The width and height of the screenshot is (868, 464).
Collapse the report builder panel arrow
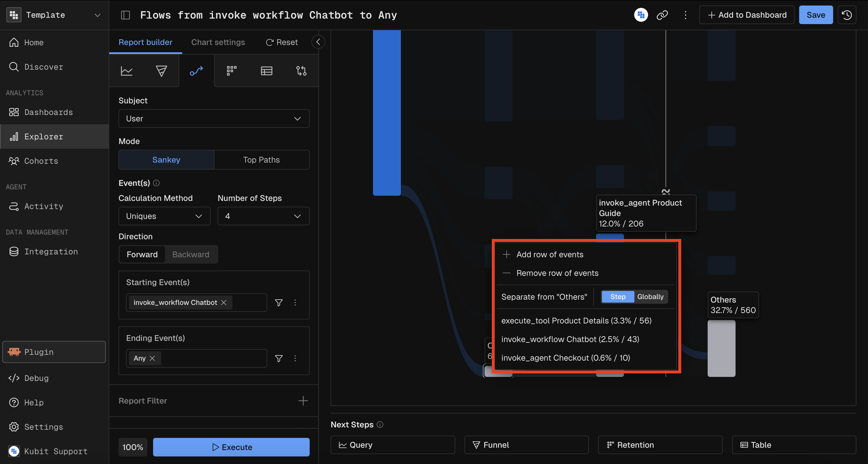pos(318,42)
